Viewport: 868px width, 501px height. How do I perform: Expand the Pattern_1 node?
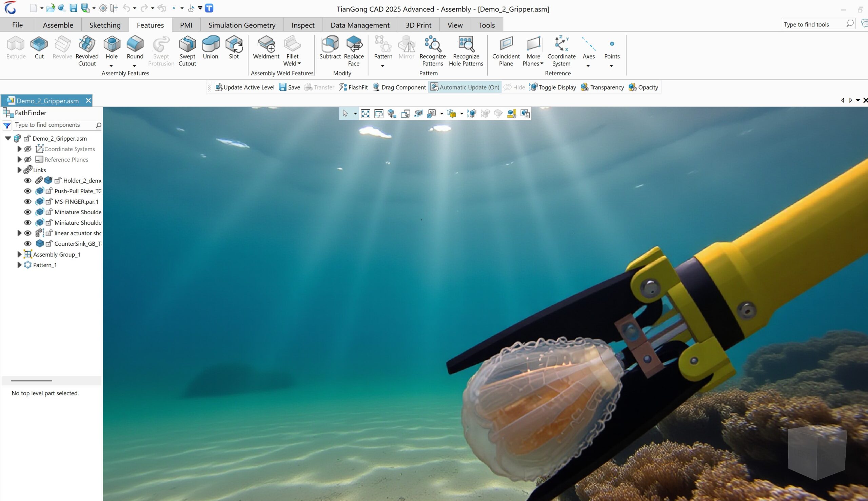(x=19, y=265)
